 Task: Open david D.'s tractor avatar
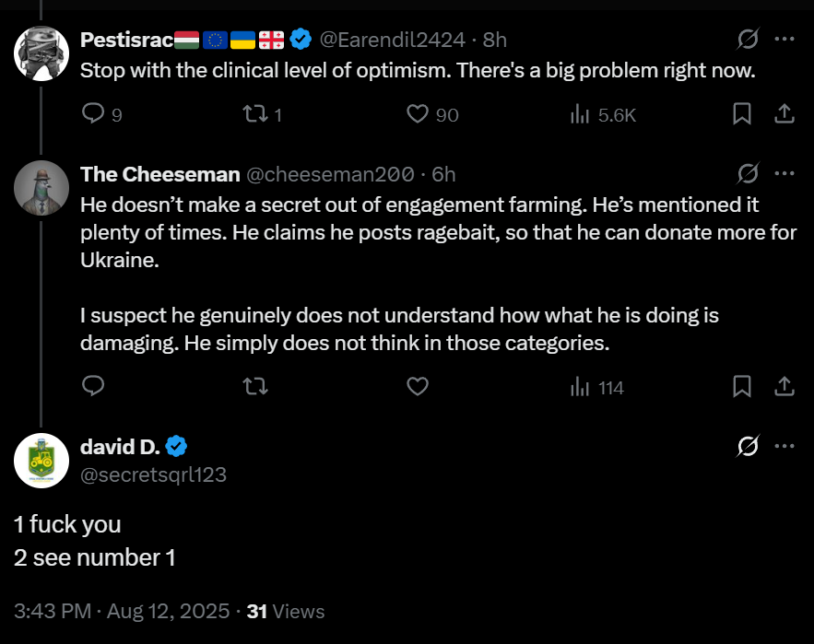(41, 461)
